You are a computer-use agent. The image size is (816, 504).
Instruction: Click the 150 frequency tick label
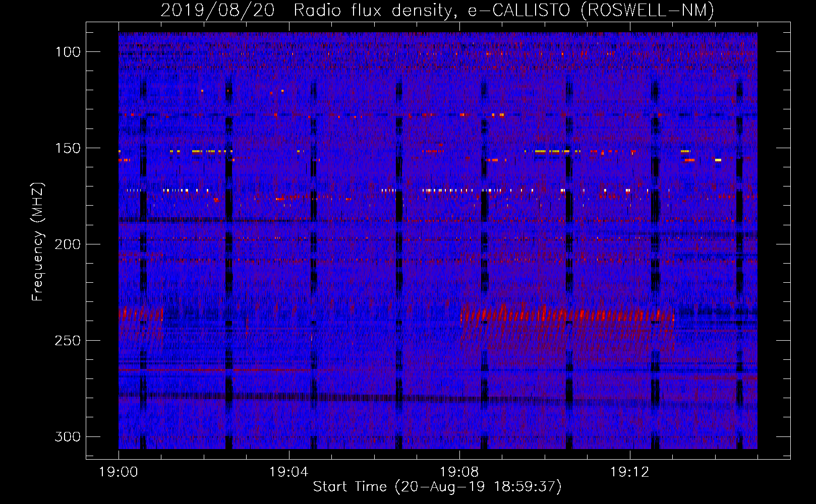point(68,148)
